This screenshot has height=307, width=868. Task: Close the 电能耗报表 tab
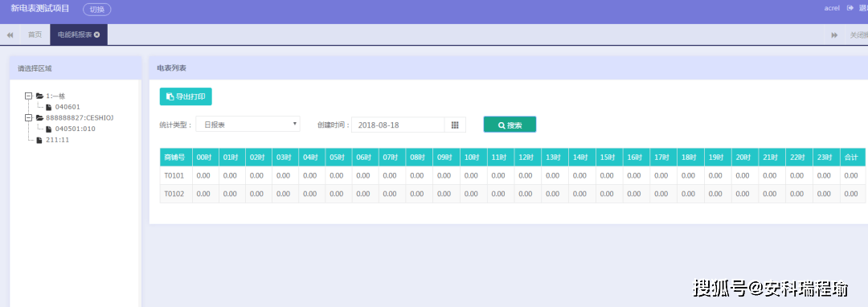(97, 35)
